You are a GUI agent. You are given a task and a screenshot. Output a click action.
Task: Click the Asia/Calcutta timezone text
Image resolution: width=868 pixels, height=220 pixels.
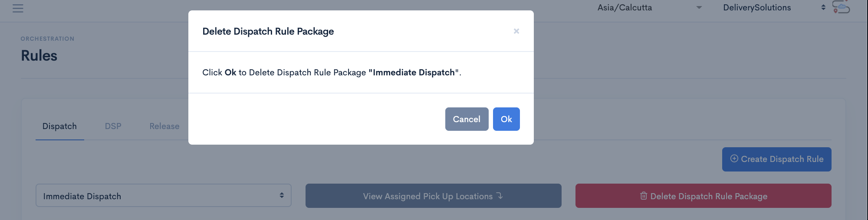625,7
